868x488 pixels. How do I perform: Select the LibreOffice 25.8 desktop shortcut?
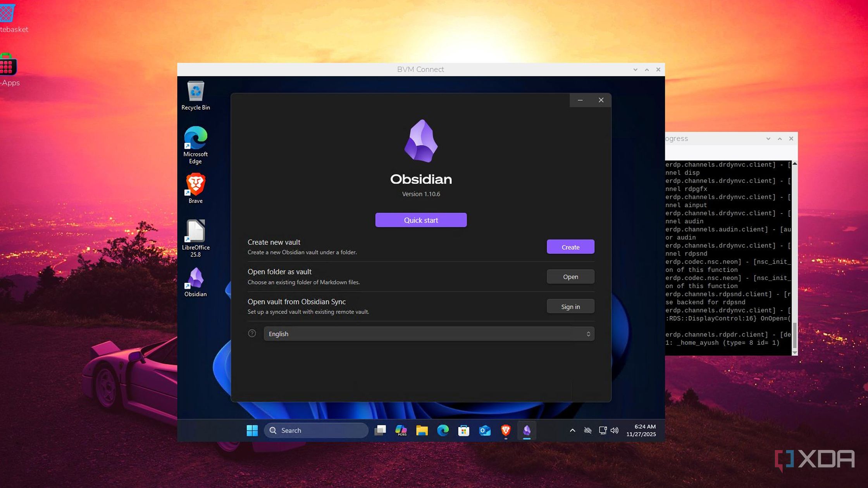[196, 238]
